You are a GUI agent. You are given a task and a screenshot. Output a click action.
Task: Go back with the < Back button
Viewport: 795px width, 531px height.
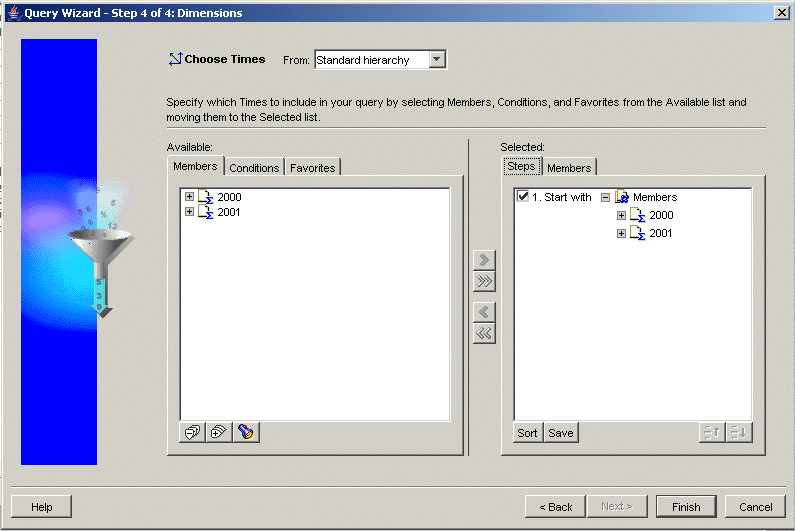point(556,507)
